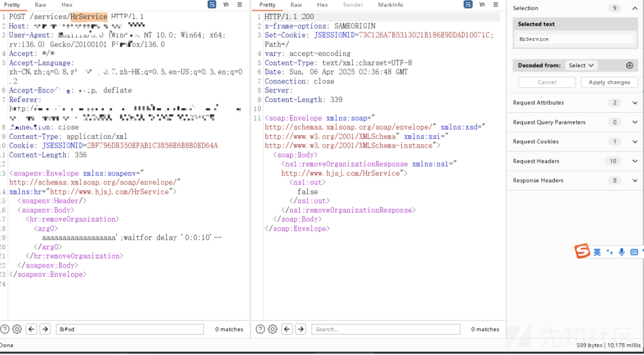
Task: Go to next request search match
Action: (x=45, y=329)
